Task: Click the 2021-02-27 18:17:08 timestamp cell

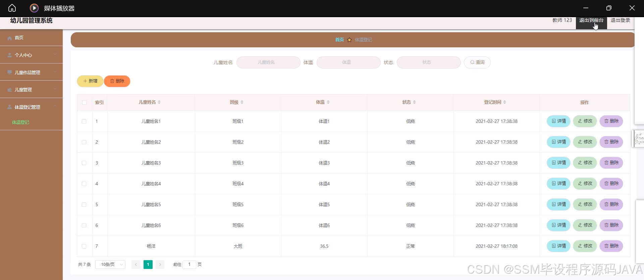Action: pos(496,246)
